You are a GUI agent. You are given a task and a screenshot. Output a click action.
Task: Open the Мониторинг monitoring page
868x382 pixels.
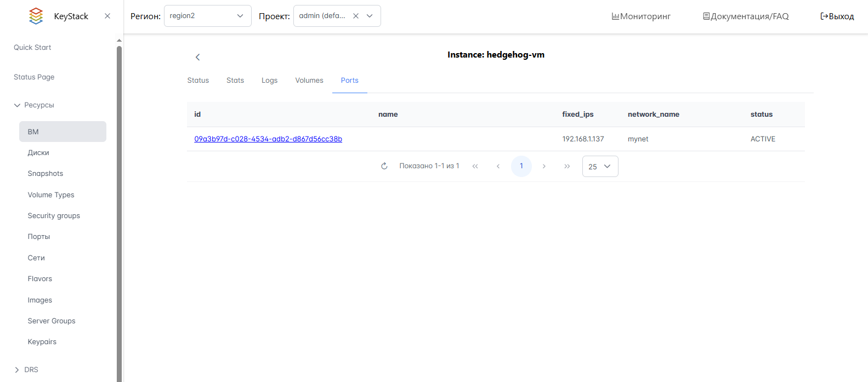(641, 16)
